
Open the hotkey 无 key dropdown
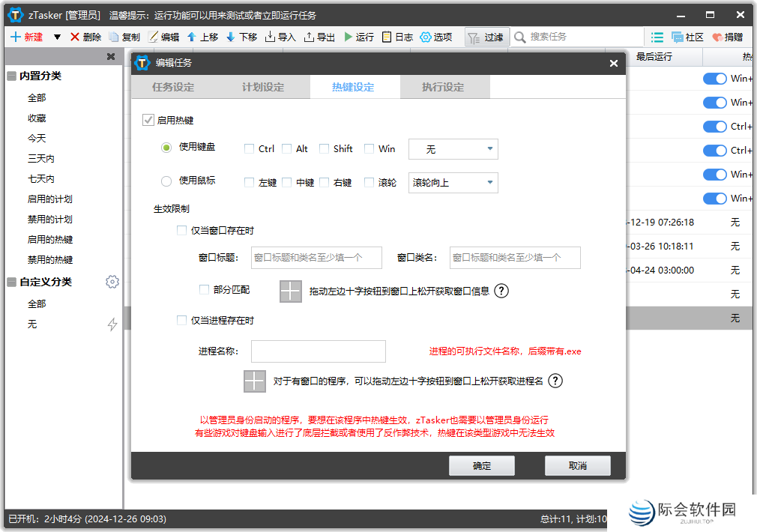(x=453, y=148)
